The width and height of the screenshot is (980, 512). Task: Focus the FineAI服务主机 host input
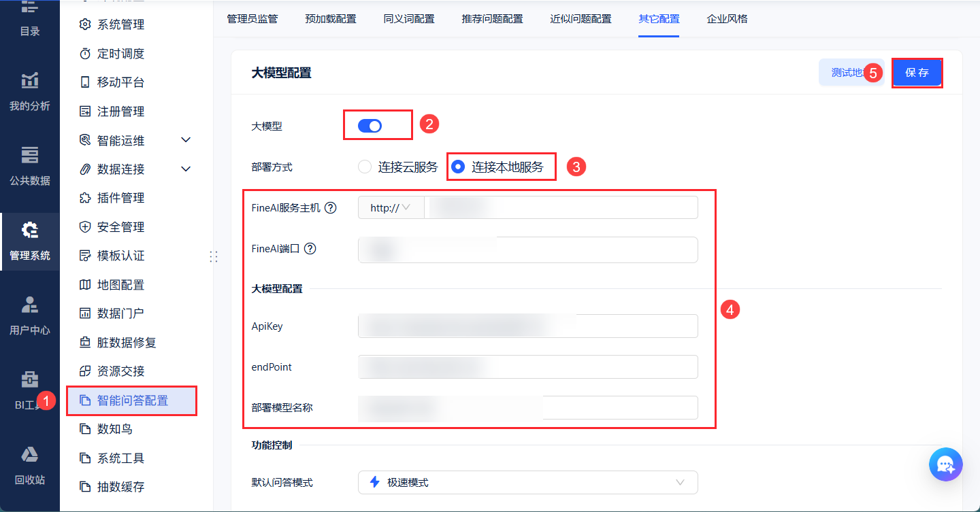pyautogui.click(x=561, y=208)
